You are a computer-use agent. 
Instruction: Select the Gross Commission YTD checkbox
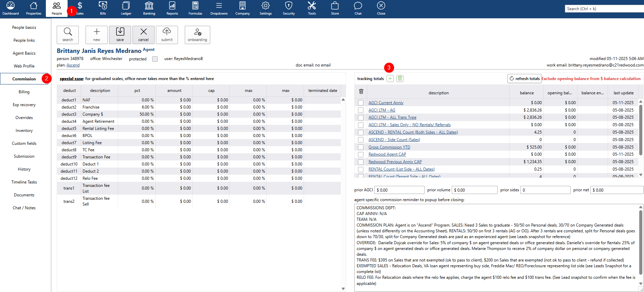[361, 147]
